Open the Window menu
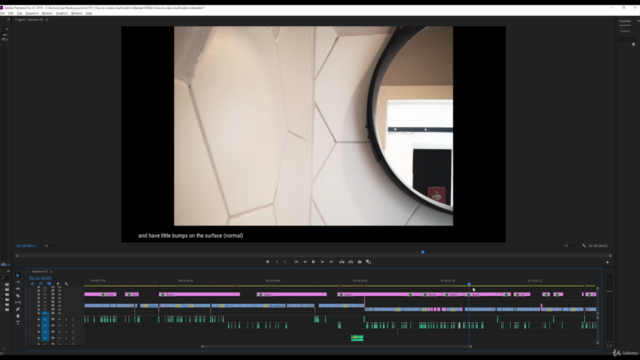 77,13
